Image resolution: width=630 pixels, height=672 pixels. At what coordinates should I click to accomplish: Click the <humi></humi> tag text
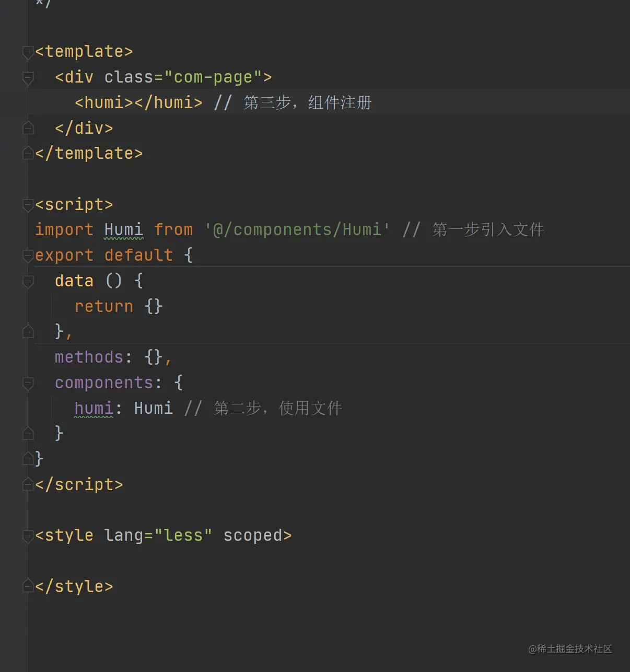tap(138, 102)
